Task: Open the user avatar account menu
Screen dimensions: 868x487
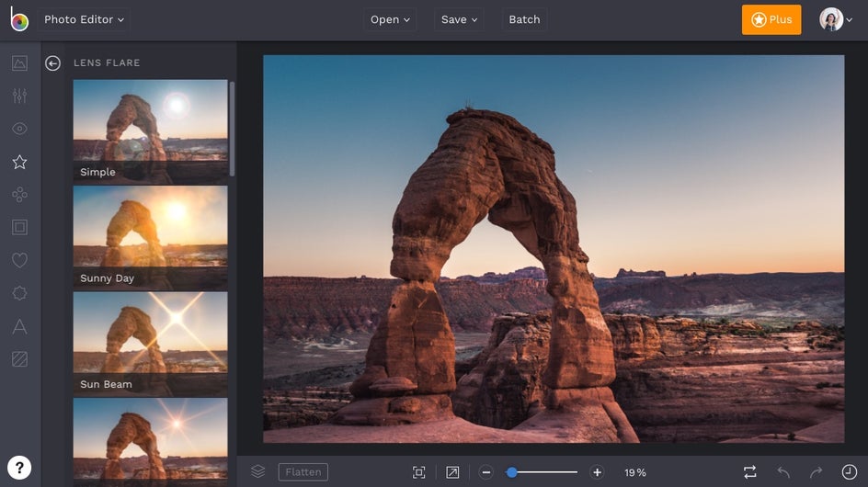Action: (x=835, y=19)
